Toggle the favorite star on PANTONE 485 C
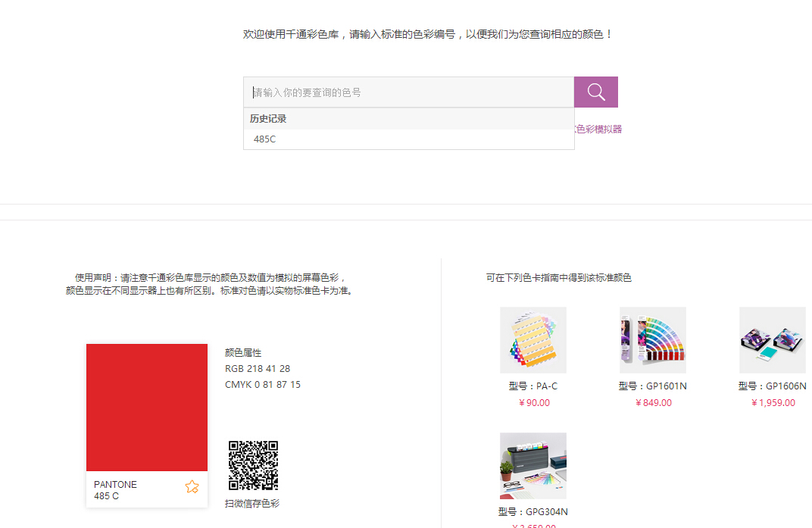 pyautogui.click(x=192, y=487)
